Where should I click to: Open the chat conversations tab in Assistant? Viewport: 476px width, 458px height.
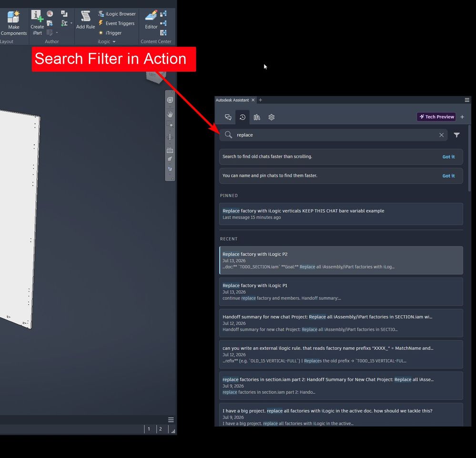pyautogui.click(x=228, y=117)
